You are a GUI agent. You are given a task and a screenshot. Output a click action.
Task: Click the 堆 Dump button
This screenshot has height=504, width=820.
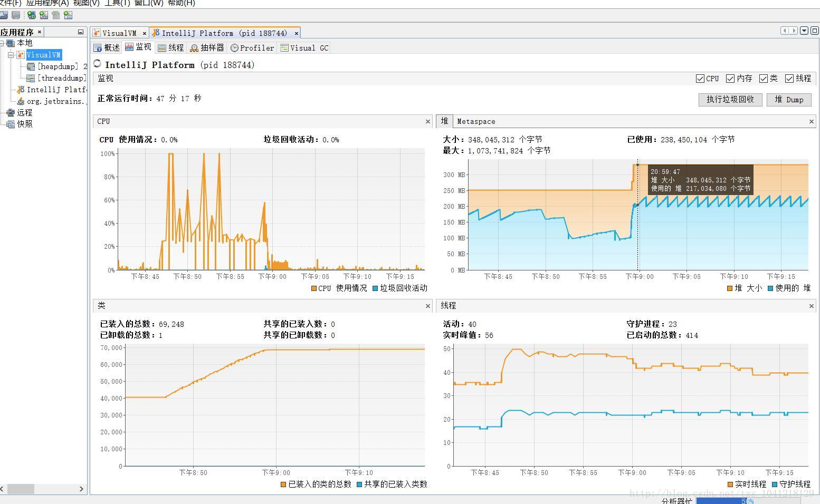click(789, 100)
